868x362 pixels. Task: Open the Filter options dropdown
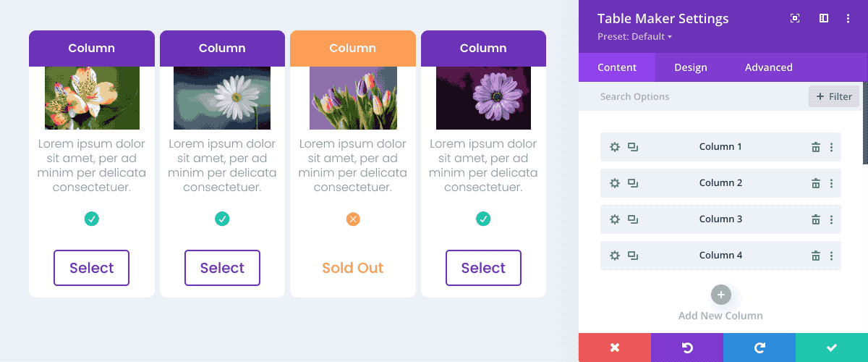tap(834, 96)
